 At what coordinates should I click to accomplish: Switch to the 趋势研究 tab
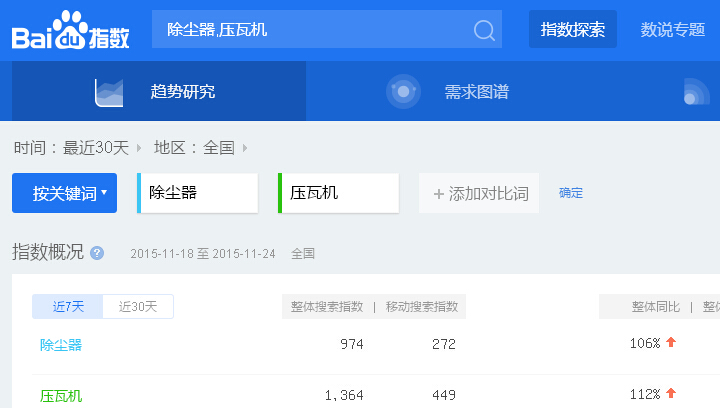(159, 91)
